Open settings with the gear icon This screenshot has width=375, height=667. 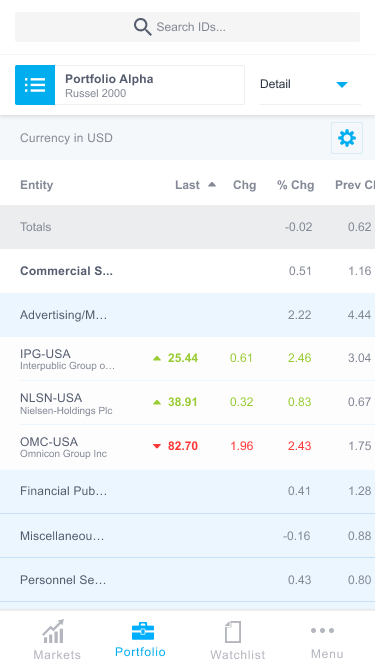click(347, 138)
